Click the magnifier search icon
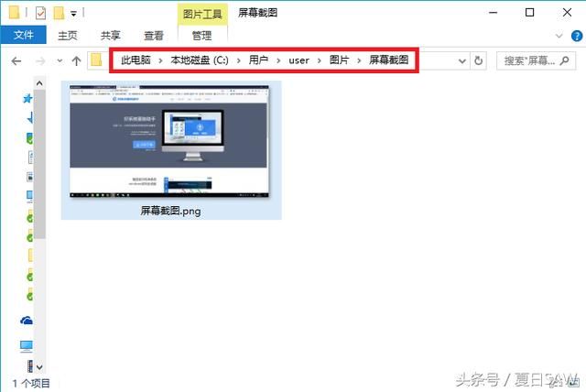 (x=565, y=60)
